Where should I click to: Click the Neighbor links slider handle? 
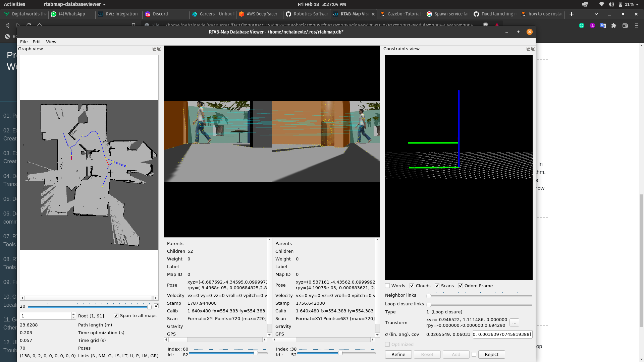[429, 296]
